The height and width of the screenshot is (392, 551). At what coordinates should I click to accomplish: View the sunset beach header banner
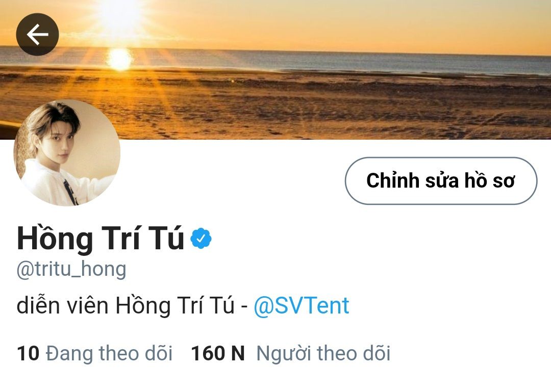click(275, 69)
